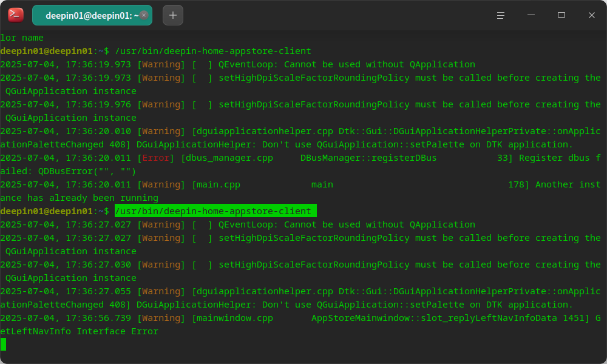Click the mainwindow.cpp text
The image size is (607, 364).
point(235,318)
